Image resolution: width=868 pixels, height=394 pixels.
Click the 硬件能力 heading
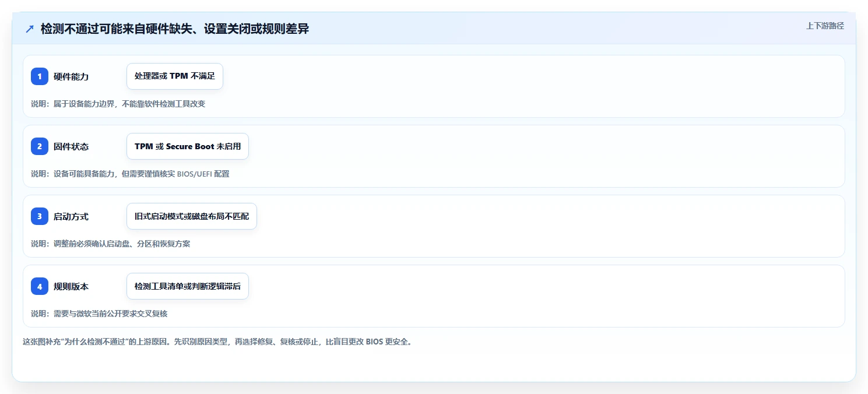point(71,76)
